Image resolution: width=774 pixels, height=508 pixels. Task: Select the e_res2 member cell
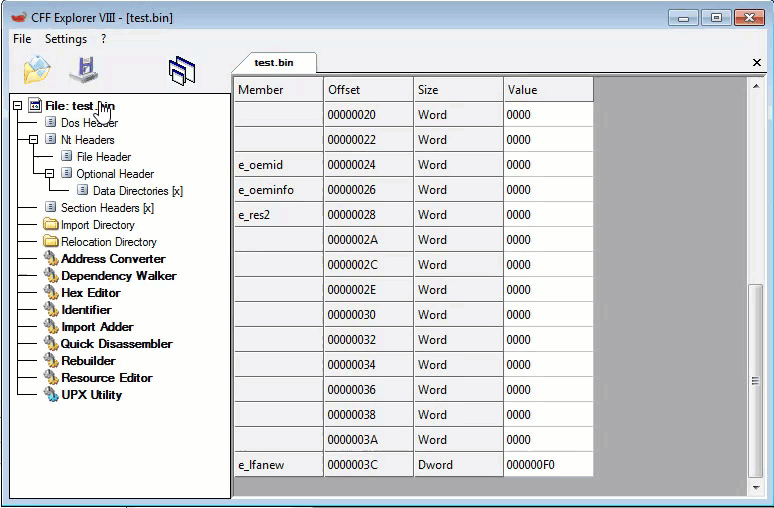[278, 215]
